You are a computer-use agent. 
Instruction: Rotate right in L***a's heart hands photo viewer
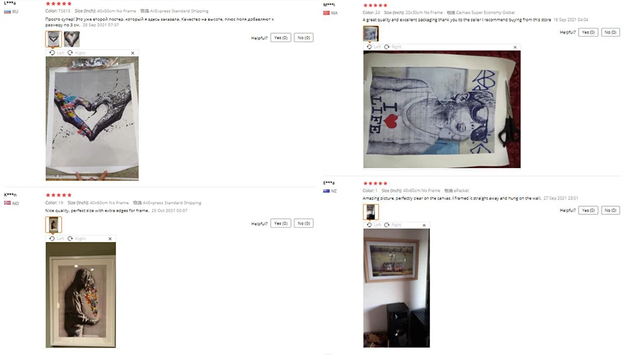(x=77, y=53)
